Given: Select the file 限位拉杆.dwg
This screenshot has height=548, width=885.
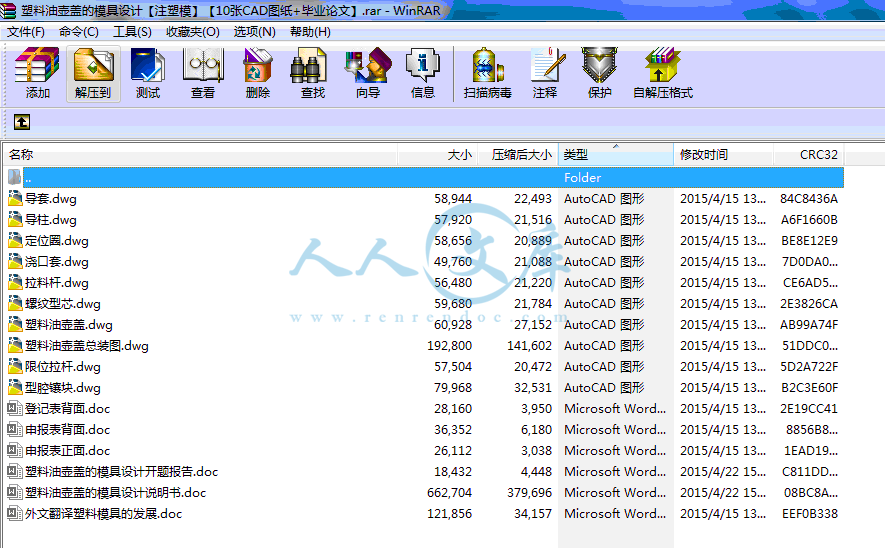Looking at the screenshot, I should coord(63,367).
